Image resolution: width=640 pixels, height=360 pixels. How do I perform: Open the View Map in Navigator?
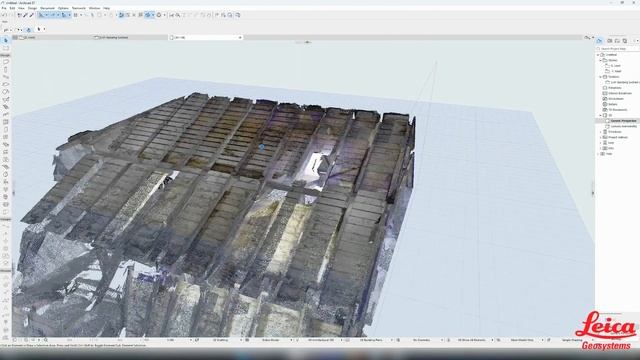(x=610, y=40)
